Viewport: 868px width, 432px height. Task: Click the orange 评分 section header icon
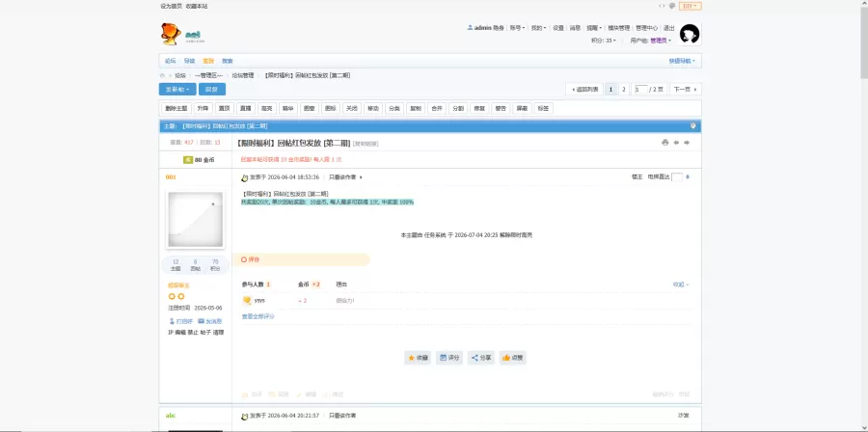[x=244, y=259]
